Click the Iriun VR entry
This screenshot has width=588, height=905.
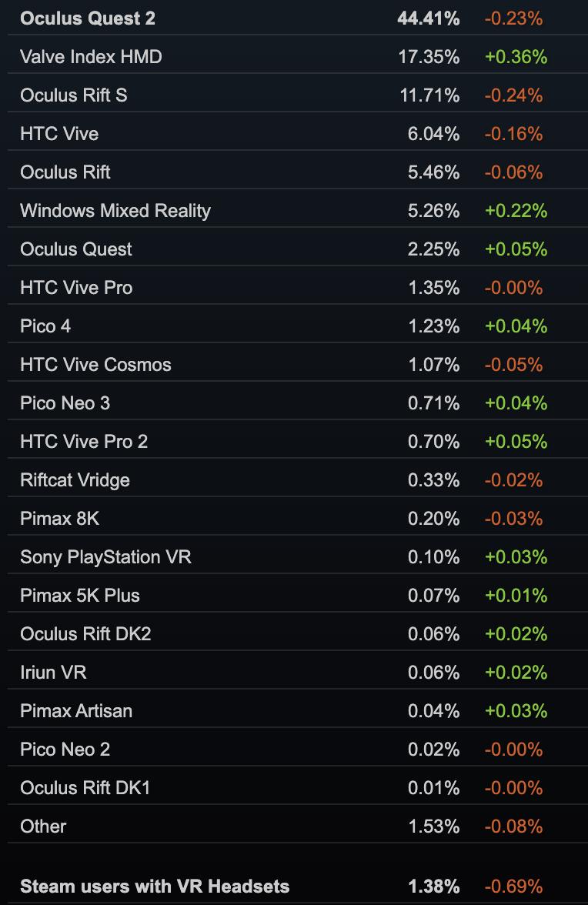point(53,673)
